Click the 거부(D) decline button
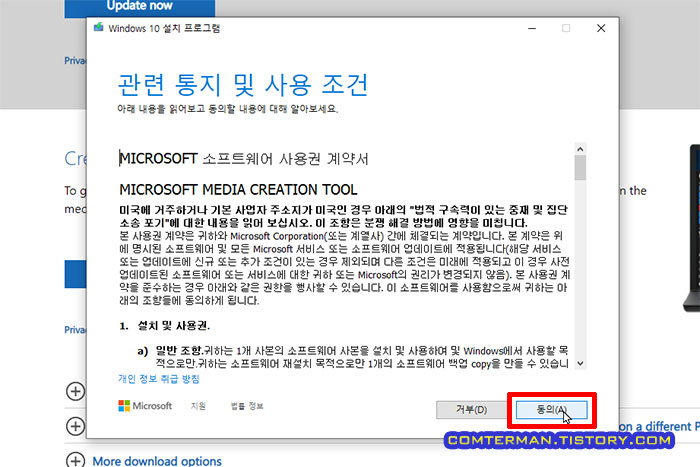Image resolution: width=700 pixels, height=467 pixels. (x=471, y=409)
